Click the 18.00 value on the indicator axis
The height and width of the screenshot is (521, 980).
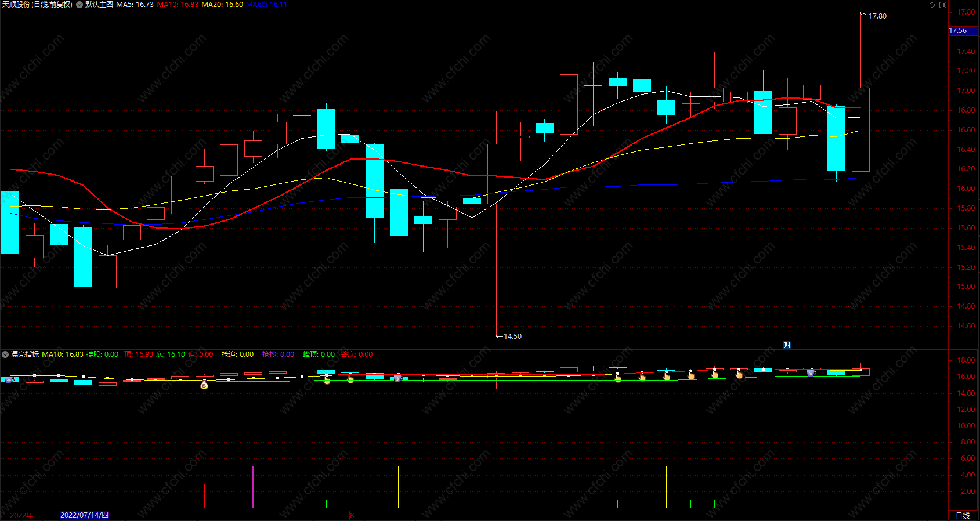point(965,360)
